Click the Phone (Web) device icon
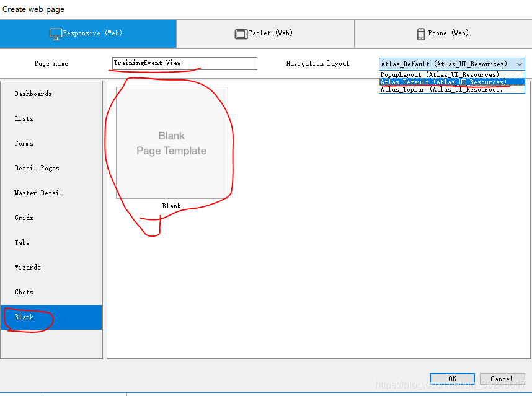Image resolution: width=532 pixels, height=396 pixels. point(422,34)
